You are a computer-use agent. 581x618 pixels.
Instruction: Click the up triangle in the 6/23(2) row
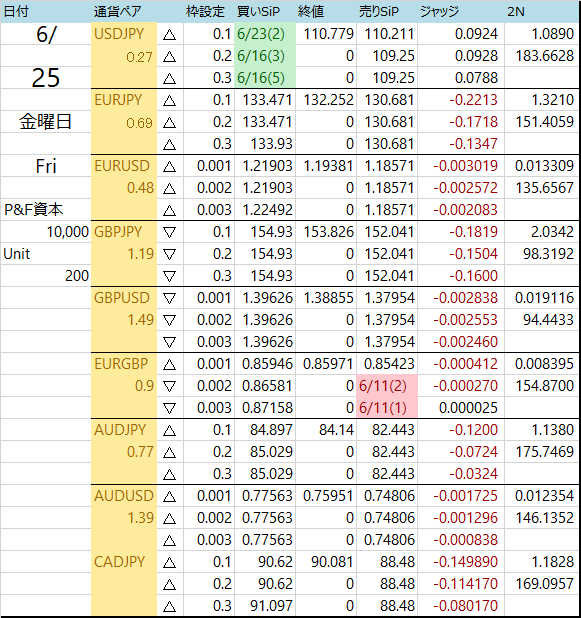point(169,35)
